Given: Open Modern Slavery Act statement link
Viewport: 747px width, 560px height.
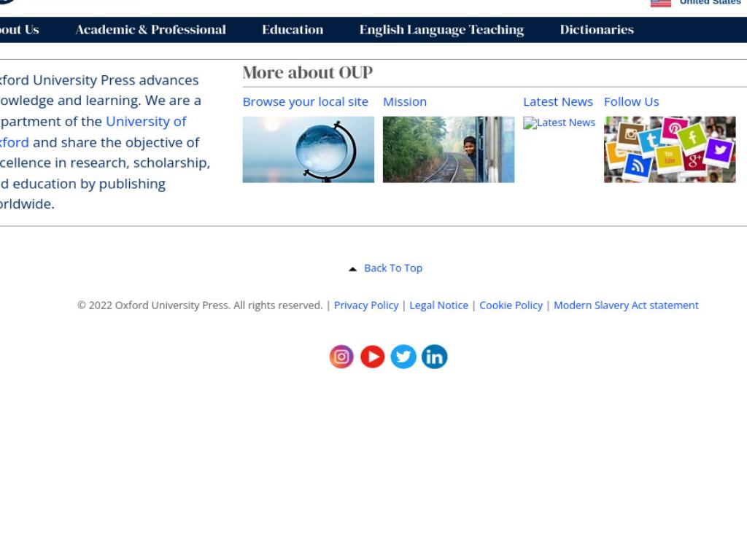Looking at the screenshot, I should (626, 306).
